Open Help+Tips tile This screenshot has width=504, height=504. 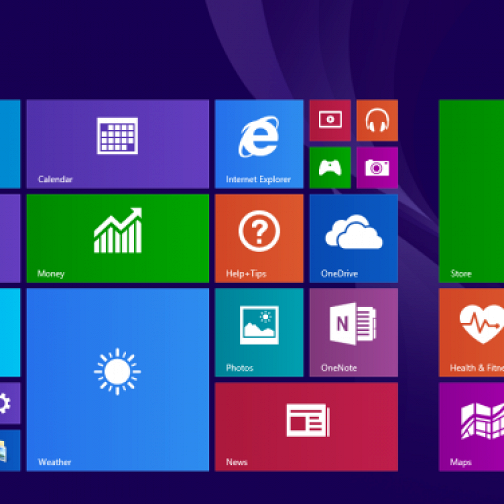[259, 238]
